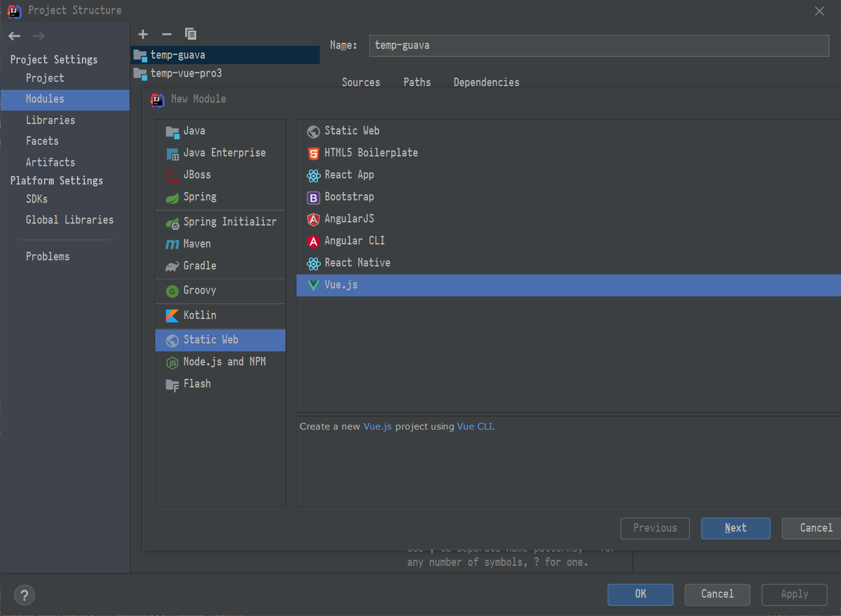The height and width of the screenshot is (616, 841).
Task: Select Static Web module category
Action: [x=220, y=340]
